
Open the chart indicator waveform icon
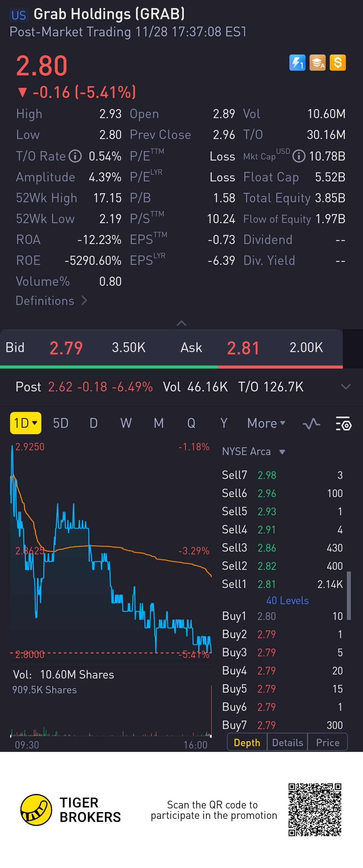[x=312, y=423]
